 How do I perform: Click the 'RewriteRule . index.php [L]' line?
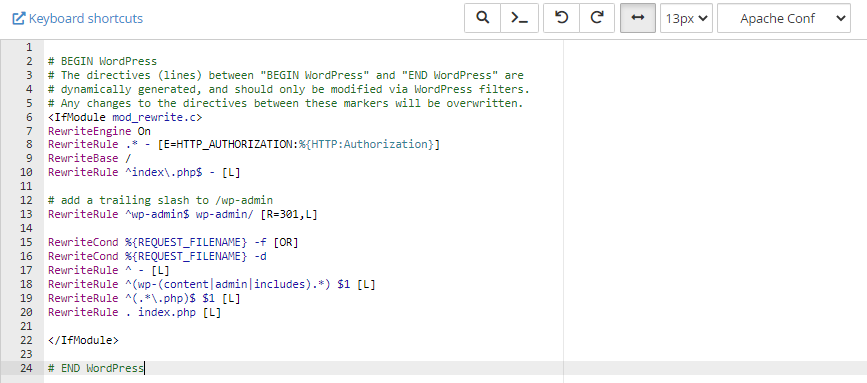point(134,312)
